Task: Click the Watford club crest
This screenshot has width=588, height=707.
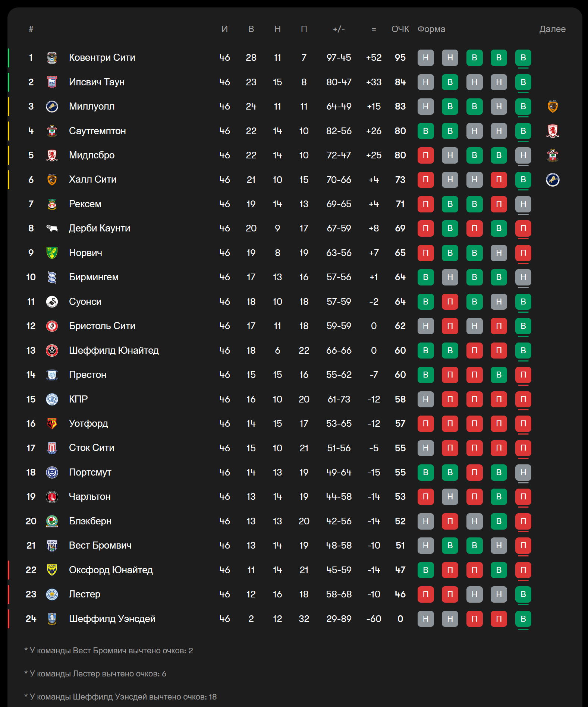Action: pos(52,423)
